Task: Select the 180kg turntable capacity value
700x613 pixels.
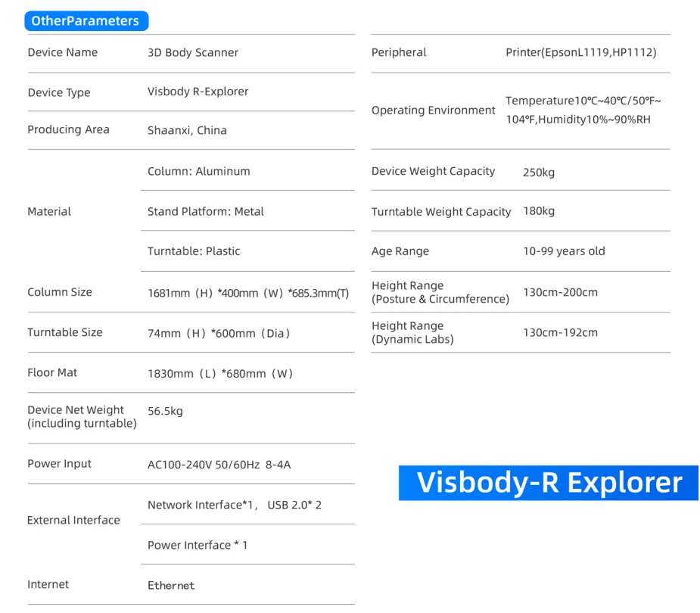Action: tap(539, 211)
